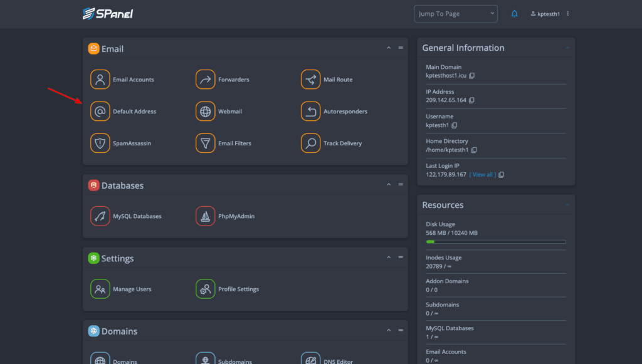The image size is (642, 364).
Task: Click the Manage Users label
Action: point(132,289)
